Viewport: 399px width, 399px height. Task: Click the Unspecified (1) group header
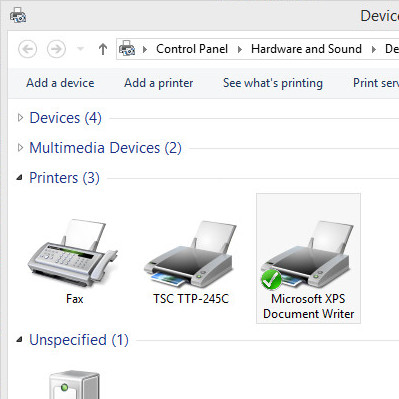click(x=79, y=340)
